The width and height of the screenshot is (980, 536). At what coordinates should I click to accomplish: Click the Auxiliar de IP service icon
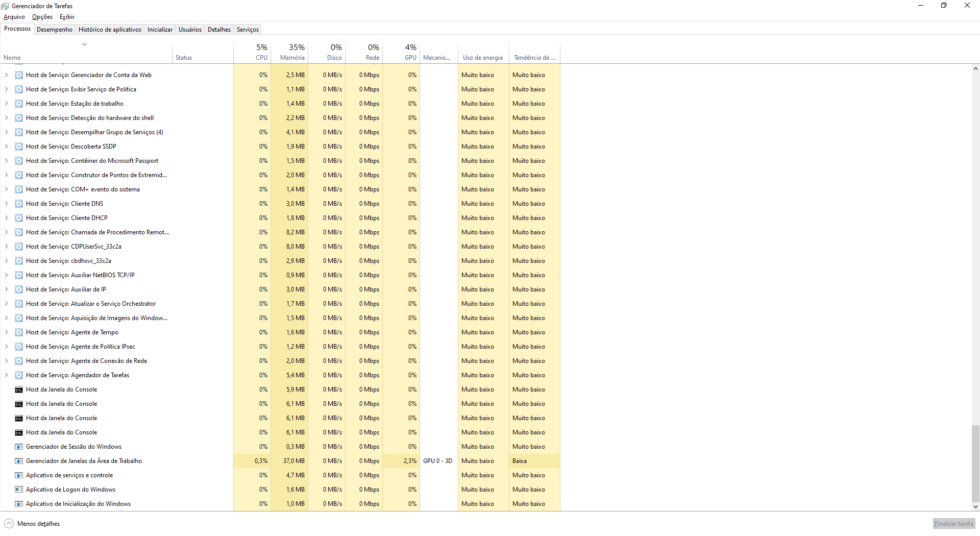(19, 289)
